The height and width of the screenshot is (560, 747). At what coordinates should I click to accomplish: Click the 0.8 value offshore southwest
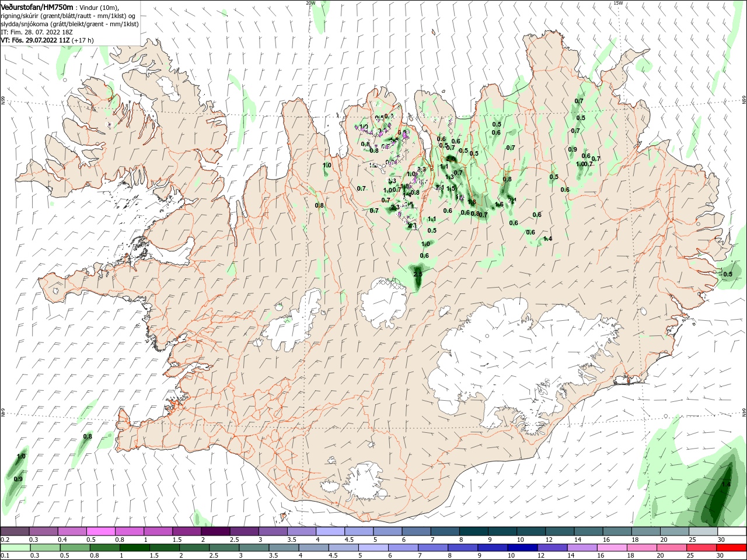tap(88, 436)
